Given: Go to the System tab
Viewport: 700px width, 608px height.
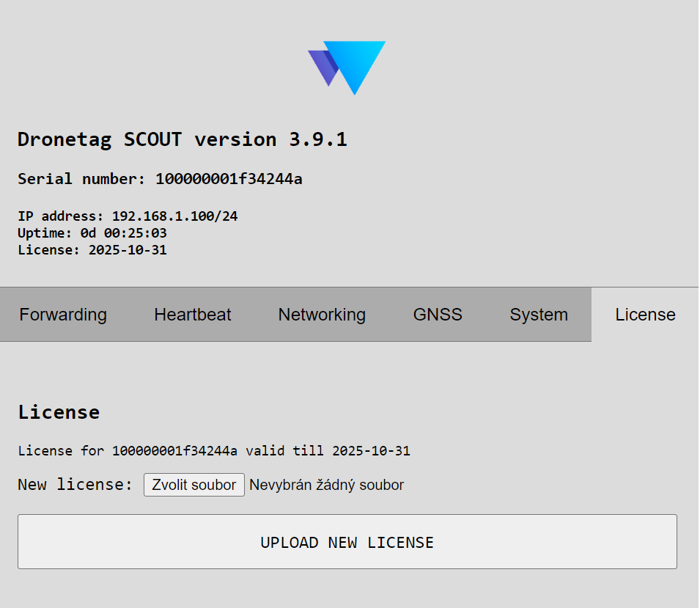Looking at the screenshot, I should [x=539, y=315].
